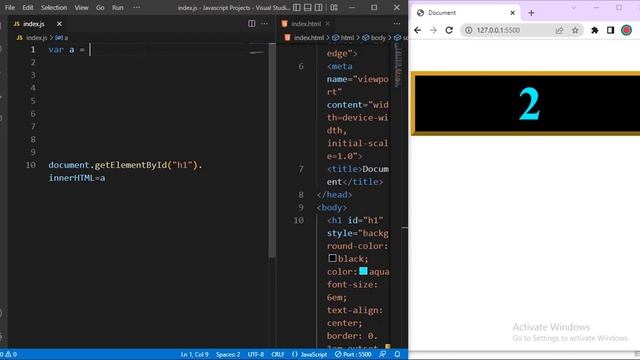Click the black color swatch in CSS
640x360 pixels.
point(332,258)
